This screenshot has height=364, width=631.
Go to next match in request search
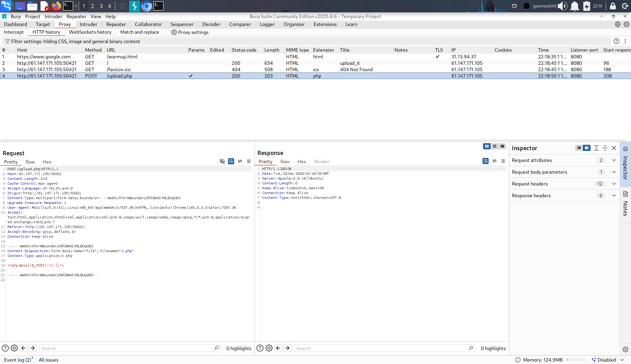click(33, 348)
